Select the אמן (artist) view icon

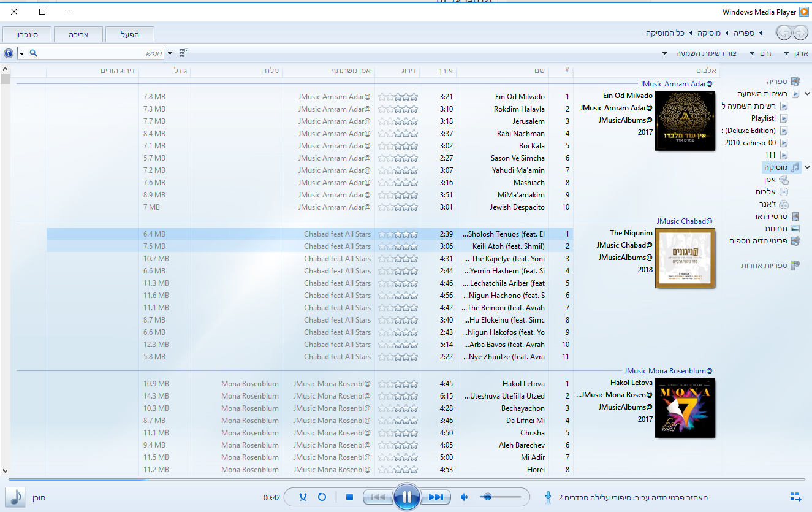[x=783, y=180]
